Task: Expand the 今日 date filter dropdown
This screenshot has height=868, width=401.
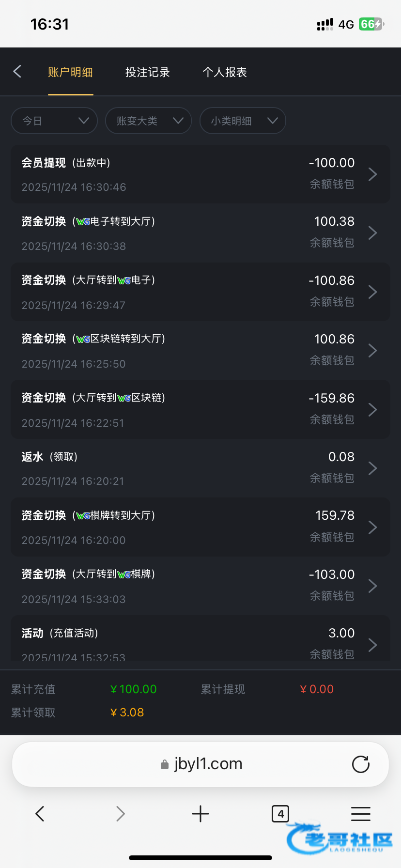Action: [54, 121]
